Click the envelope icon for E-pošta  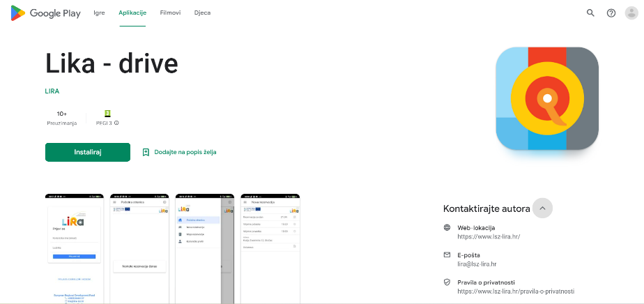(x=447, y=255)
